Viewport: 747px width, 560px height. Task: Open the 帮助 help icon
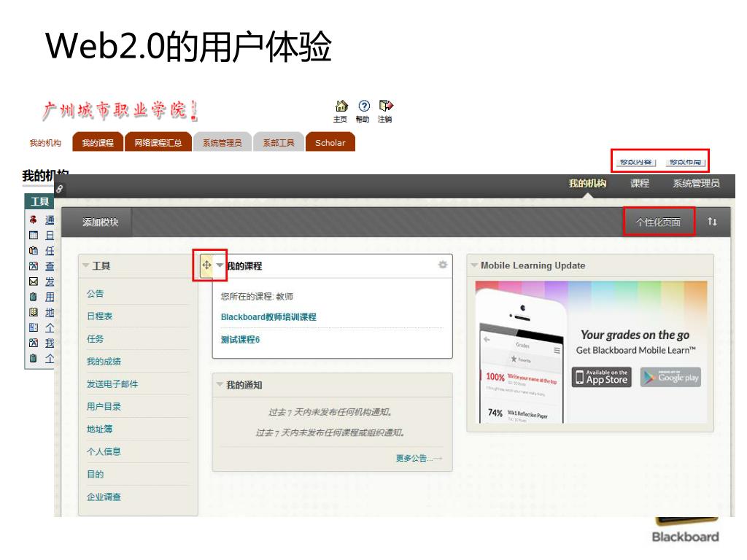363,106
